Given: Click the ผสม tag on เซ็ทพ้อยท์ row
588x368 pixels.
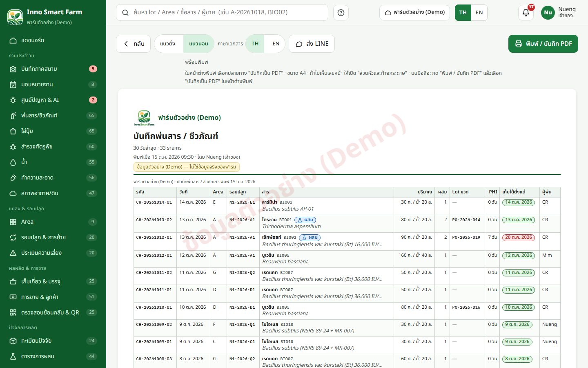Looking at the screenshot, I should coord(310,238).
